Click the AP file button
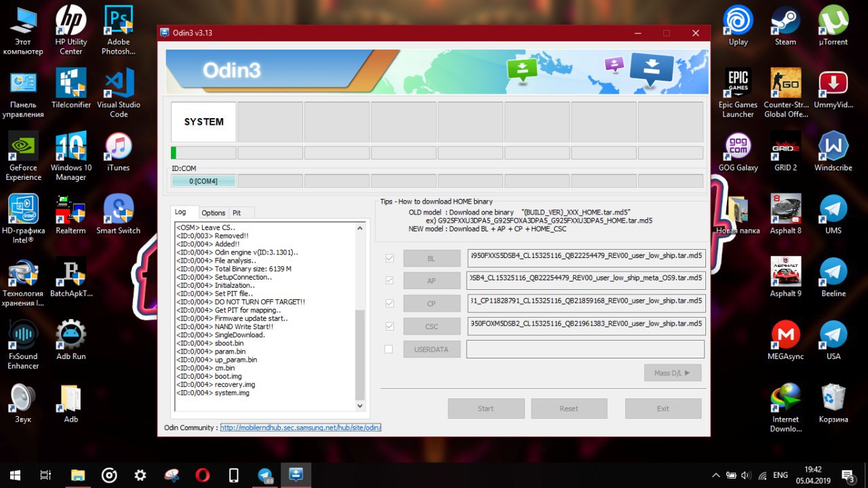The image size is (868, 488). coord(431,281)
